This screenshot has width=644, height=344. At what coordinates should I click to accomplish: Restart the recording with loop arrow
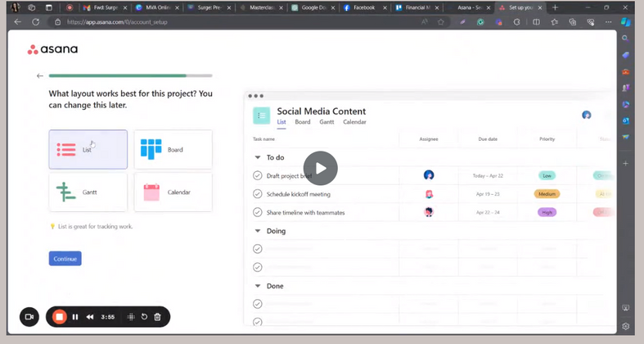click(144, 317)
